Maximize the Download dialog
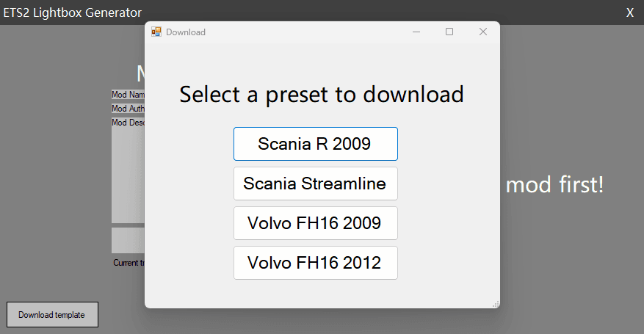644x334 pixels. coord(449,32)
